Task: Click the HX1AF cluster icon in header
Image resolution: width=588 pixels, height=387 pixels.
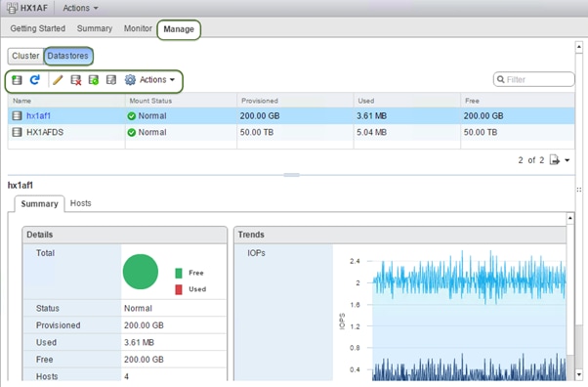Action: point(12,8)
